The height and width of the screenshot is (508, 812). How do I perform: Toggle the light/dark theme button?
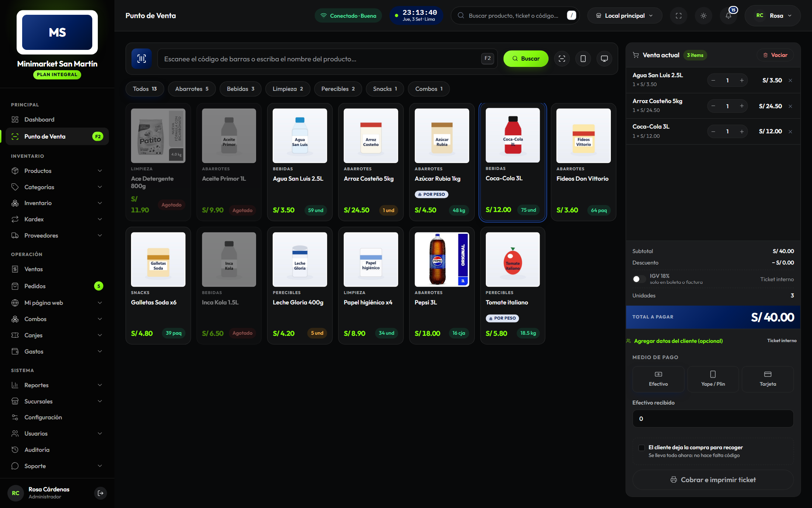tap(703, 16)
